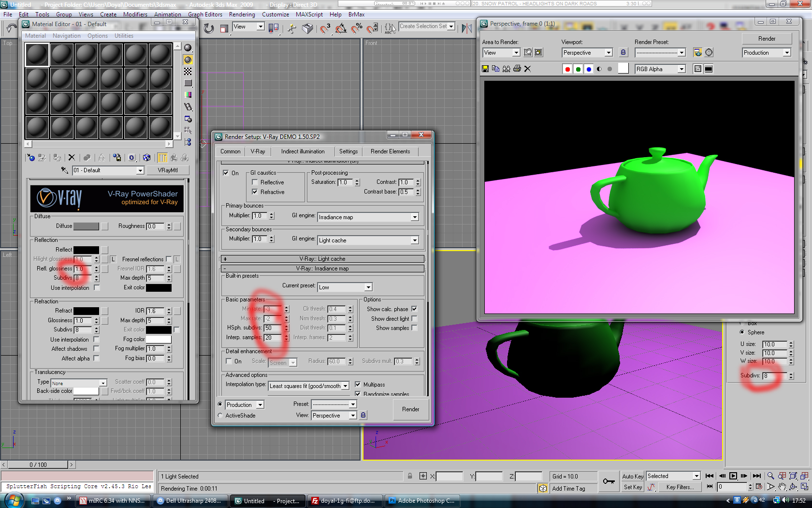This screenshot has width=812, height=508.
Task: Click the Print Image icon in render window
Action: point(517,69)
